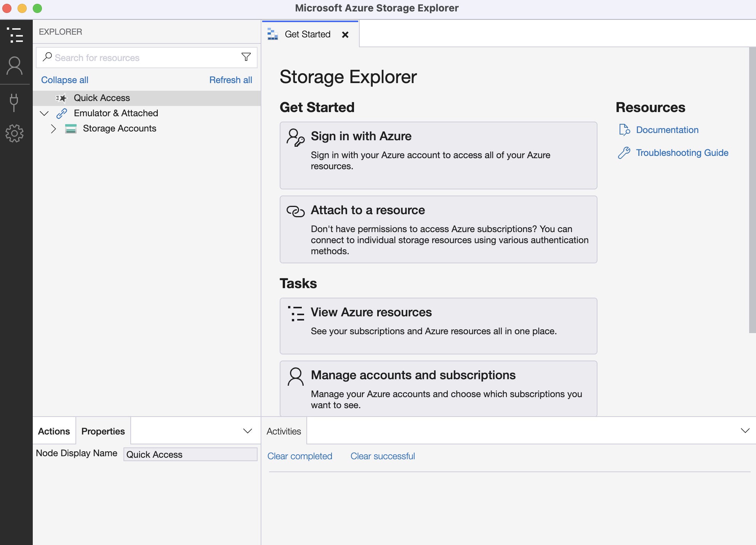756x545 pixels.
Task: Open the Troubleshooting Guide link
Action: coord(682,153)
